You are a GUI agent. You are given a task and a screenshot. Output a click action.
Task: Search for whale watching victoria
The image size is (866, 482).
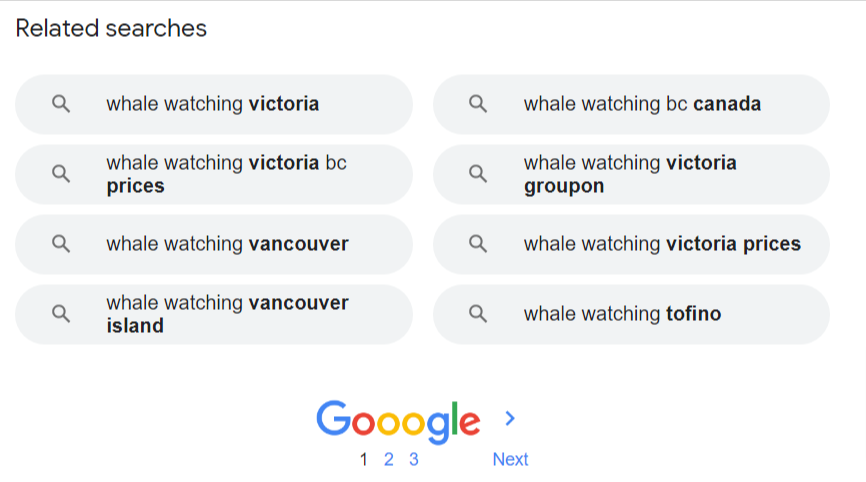coord(213,104)
